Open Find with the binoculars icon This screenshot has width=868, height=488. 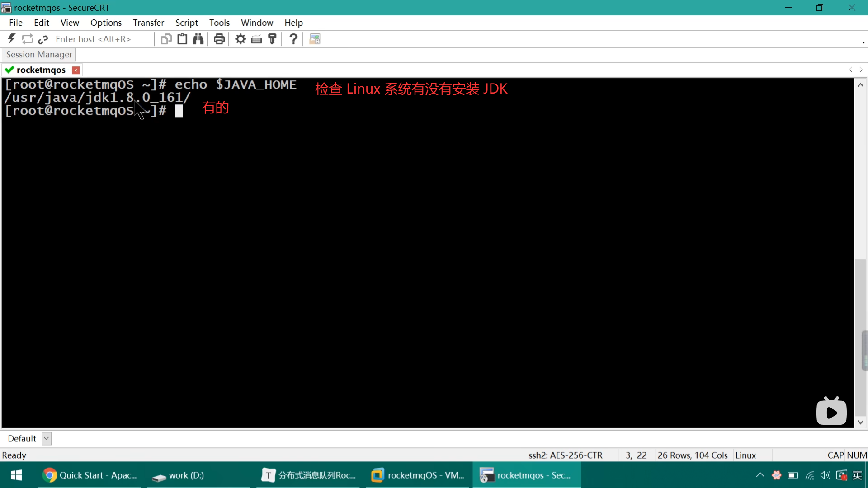(x=198, y=39)
